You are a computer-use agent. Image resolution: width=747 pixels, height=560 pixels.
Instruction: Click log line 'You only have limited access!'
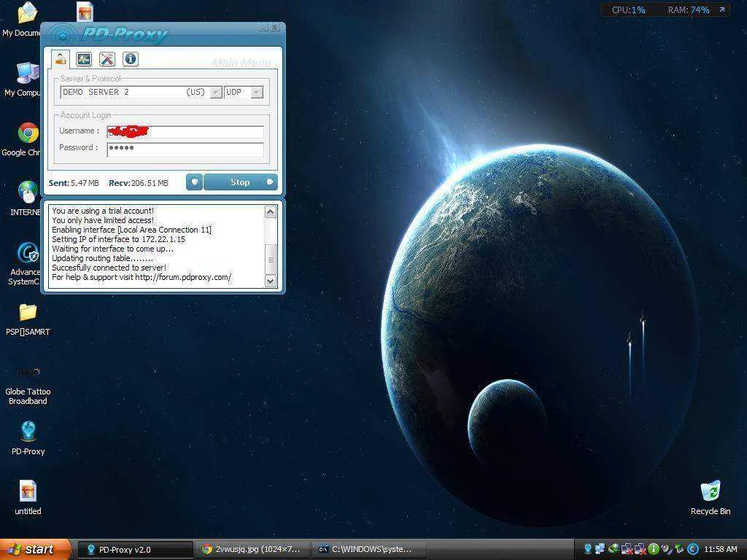coord(103,220)
